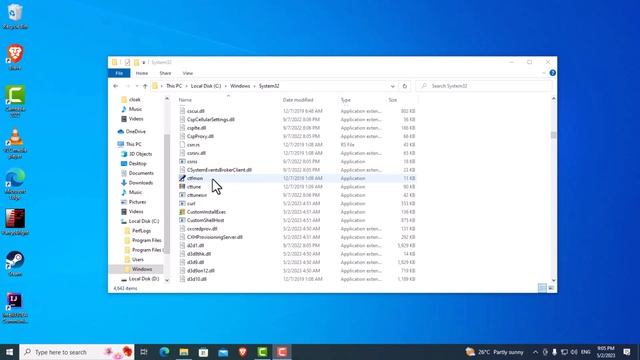This screenshot has height=360, width=640.
Task: Click inside the Search System32 box
Action: tap(484, 86)
